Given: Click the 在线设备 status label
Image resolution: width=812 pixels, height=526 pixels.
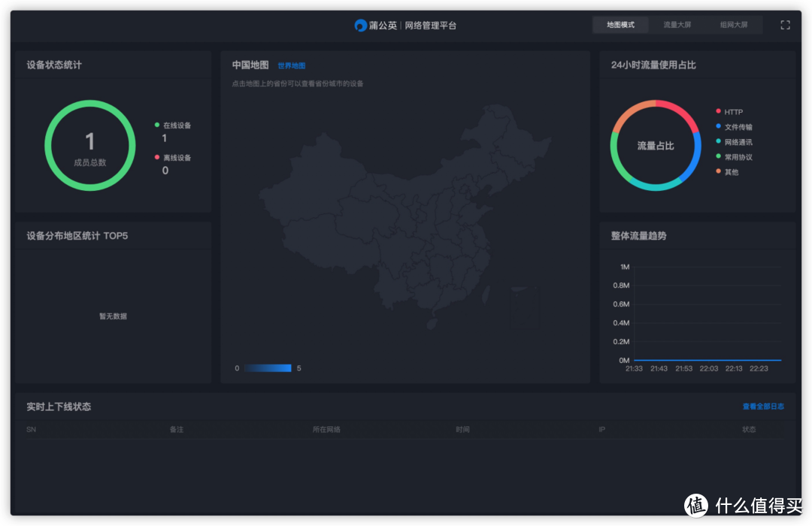Looking at the screenshot, I should coord(177,125).
